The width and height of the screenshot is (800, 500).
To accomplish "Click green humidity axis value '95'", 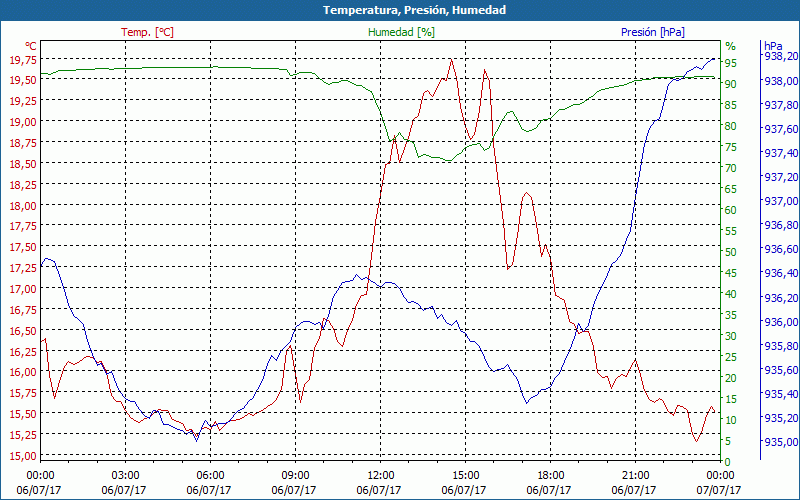I will (x=731, y=62).
